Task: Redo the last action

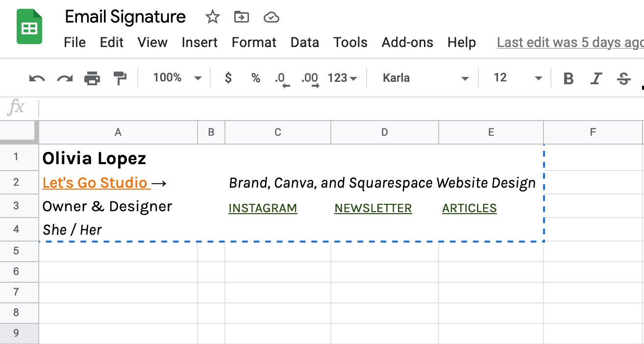Action: [x=65, y=78]
